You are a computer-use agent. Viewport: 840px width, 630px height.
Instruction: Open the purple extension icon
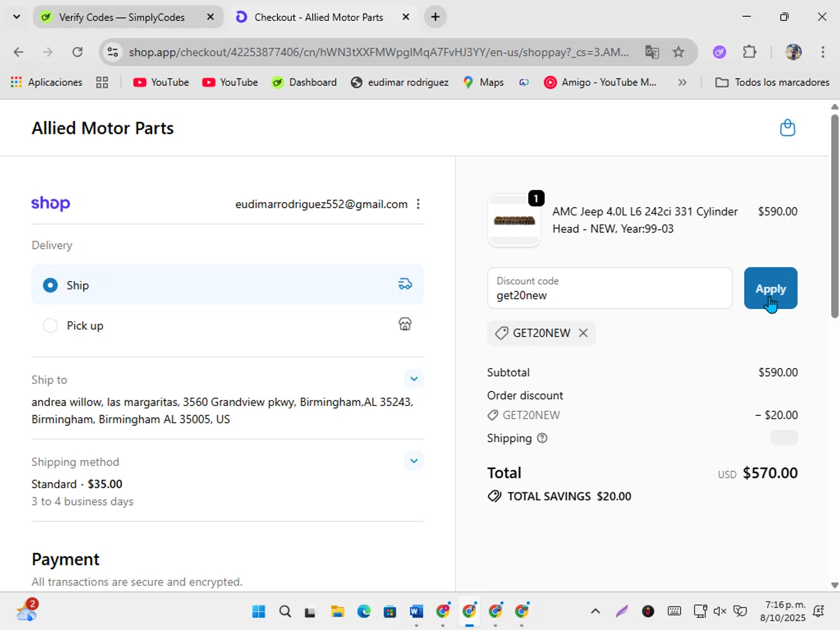tap(720, 52)
